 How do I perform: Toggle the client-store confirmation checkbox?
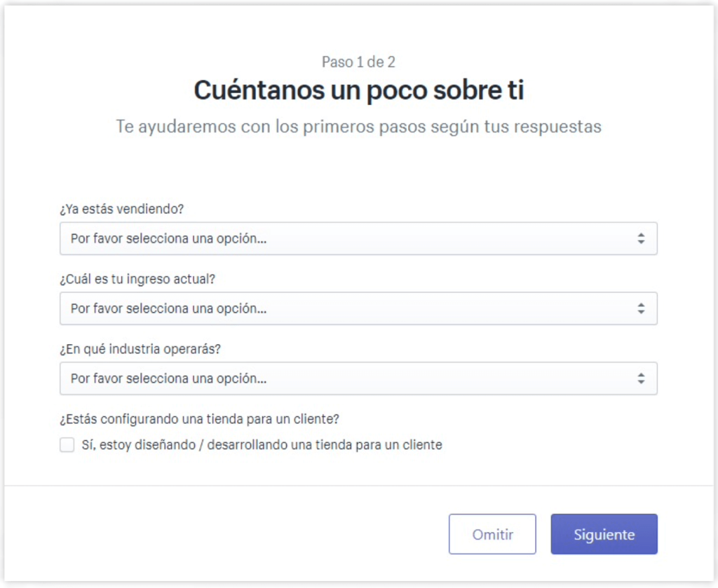(x=67, y=444)
